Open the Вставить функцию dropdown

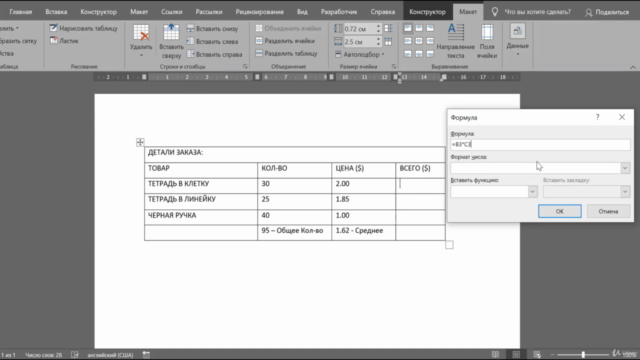(532, 191)
